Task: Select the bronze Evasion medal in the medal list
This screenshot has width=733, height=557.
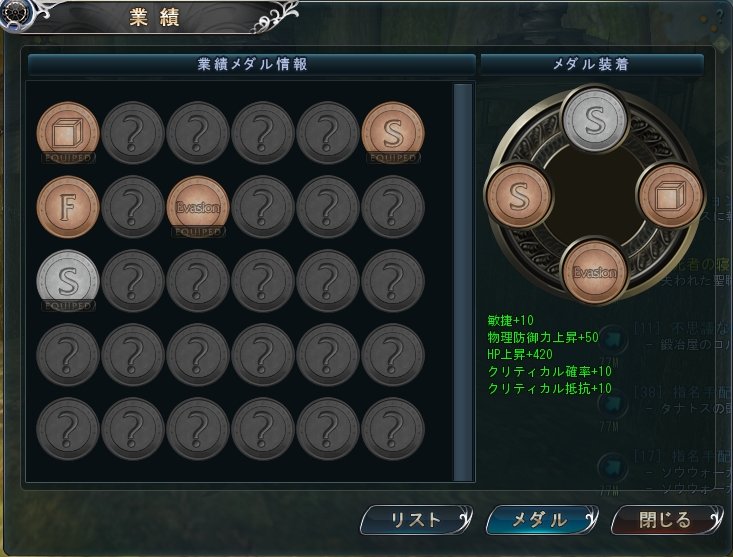Action: [198, 207]
